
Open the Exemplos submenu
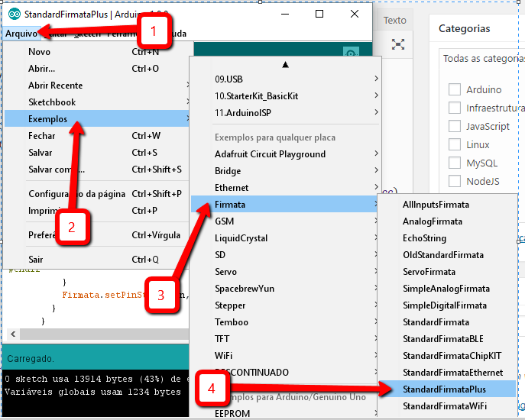tap(97, 118)
